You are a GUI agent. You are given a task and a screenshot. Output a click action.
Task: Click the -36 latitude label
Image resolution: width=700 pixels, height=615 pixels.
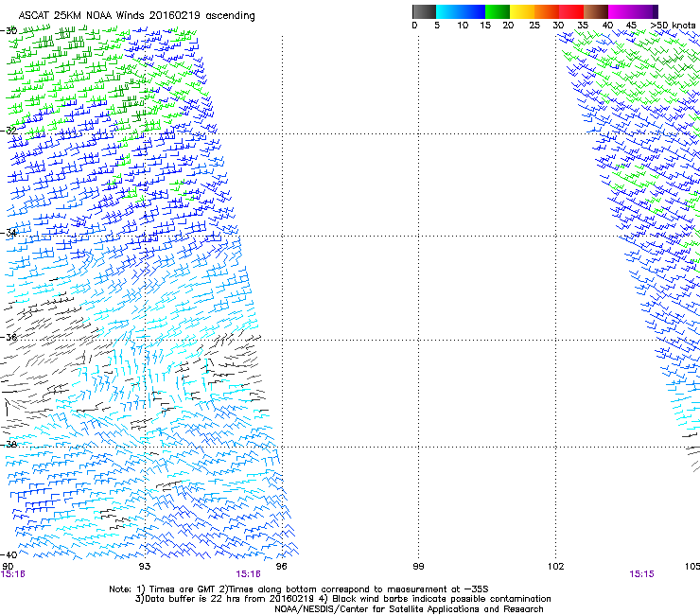pyautogui.click(x=9, y=337)
